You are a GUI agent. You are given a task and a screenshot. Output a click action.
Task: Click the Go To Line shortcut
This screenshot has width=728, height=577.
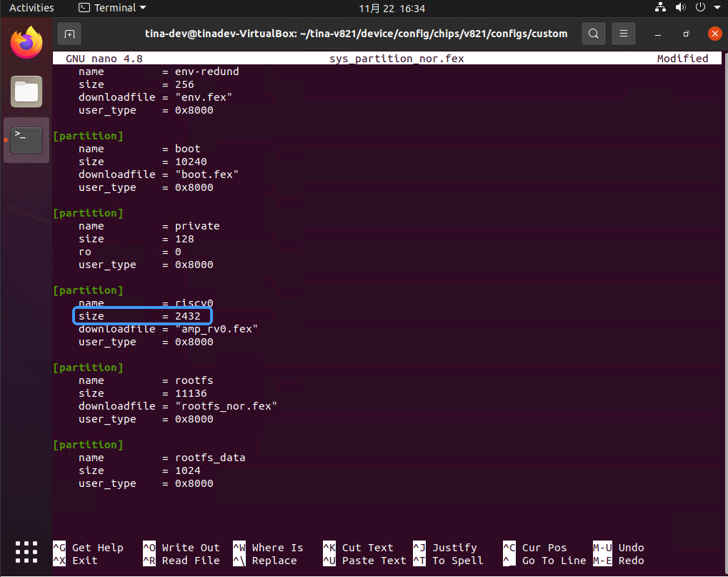click(x=545, y=561)
